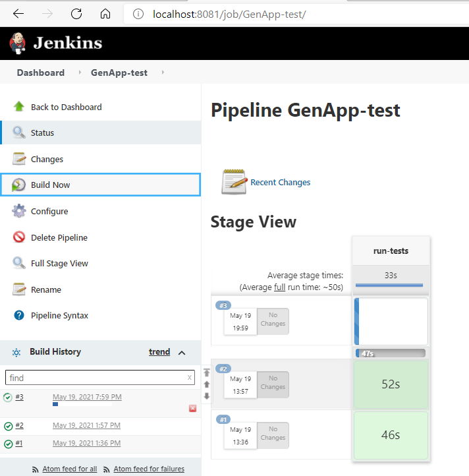Open Atom feed for failures link
The height and width of the screenshot is (476, 469).
pyautogui.click(x=149, y=469)
